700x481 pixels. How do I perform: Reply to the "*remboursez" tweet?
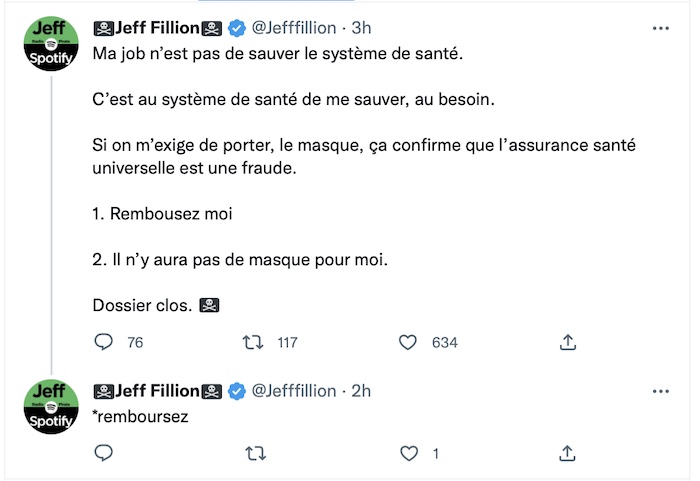click(x=104, y=453)
